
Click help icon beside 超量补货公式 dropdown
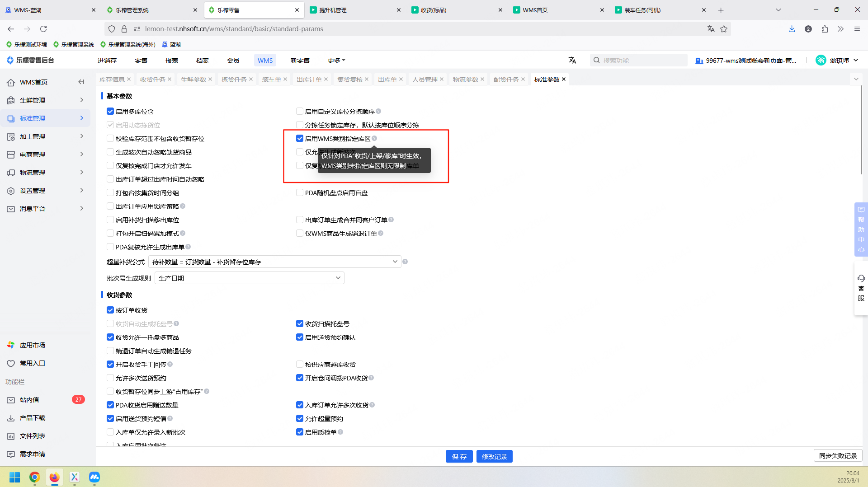405,262
